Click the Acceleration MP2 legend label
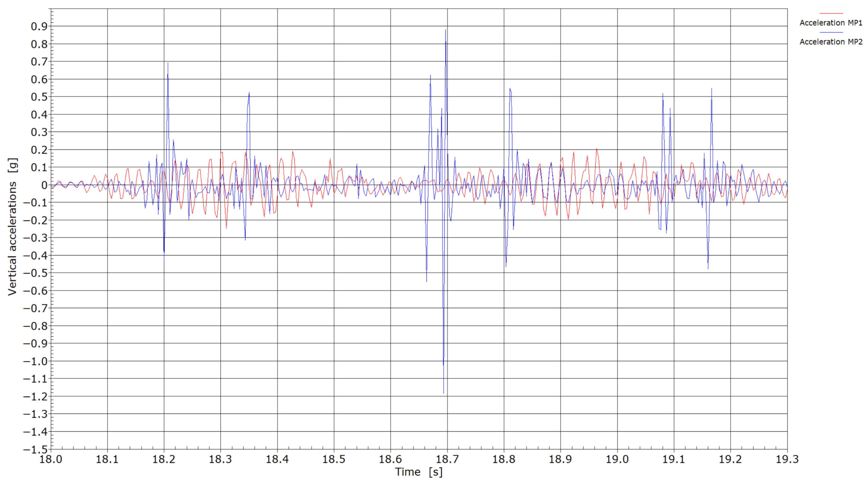 pos(831,42)
